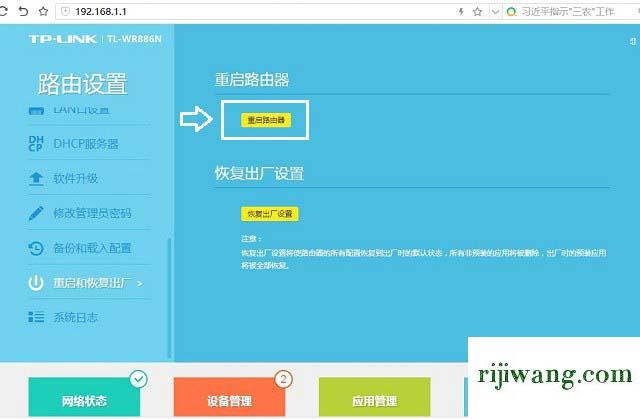640x419 pixels.
Task: Click the system log list icon
Action: pos(36,317)
